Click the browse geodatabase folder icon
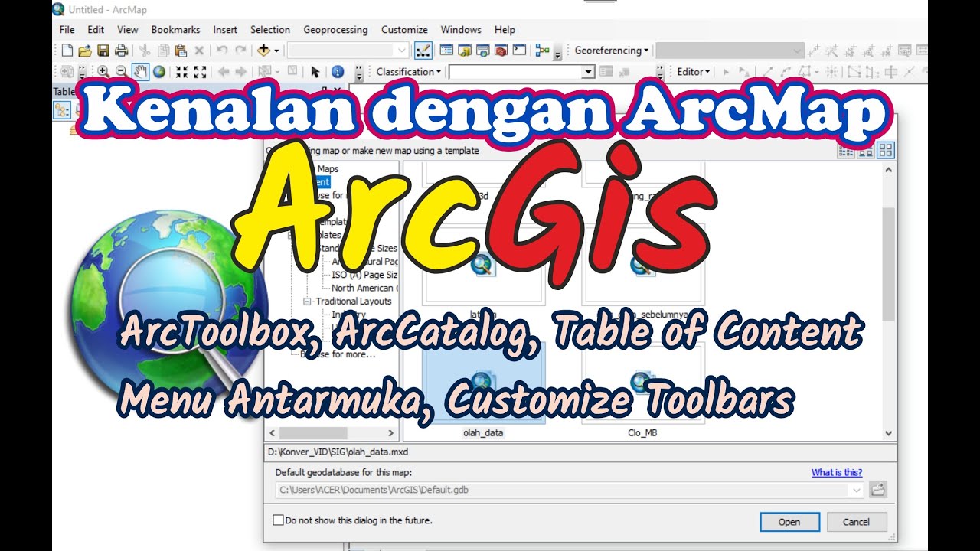980x551 pixels. pos(878,489)
